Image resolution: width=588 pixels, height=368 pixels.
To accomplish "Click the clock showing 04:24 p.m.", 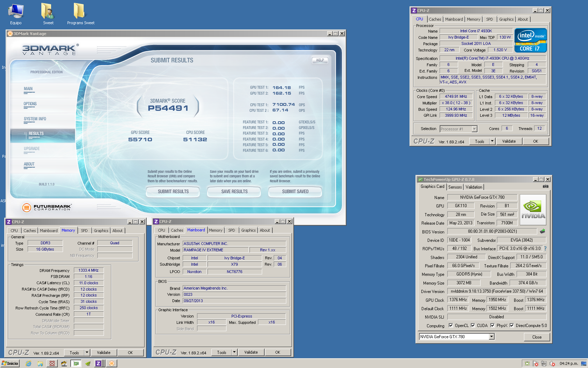I will pyautogui.click(x=568, y=363).
